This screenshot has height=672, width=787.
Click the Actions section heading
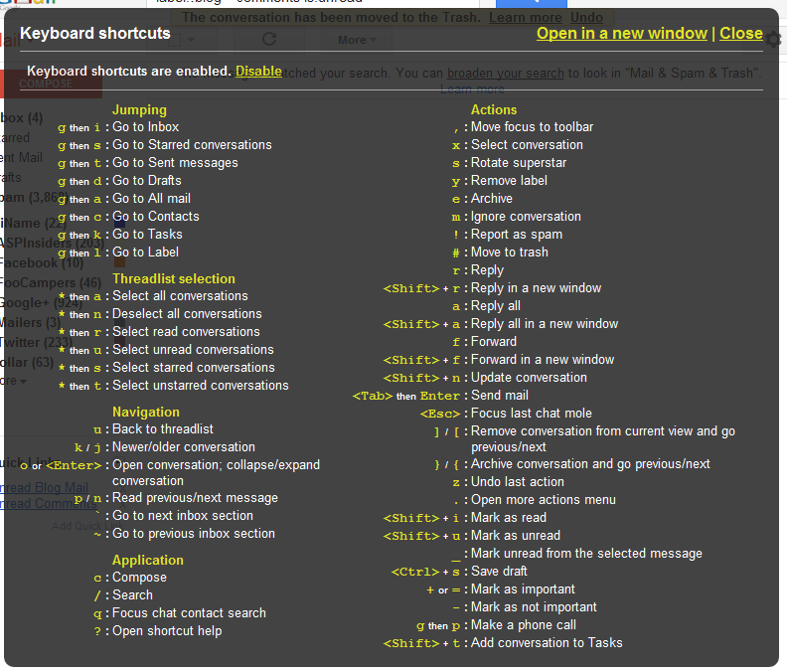point(494,110)
